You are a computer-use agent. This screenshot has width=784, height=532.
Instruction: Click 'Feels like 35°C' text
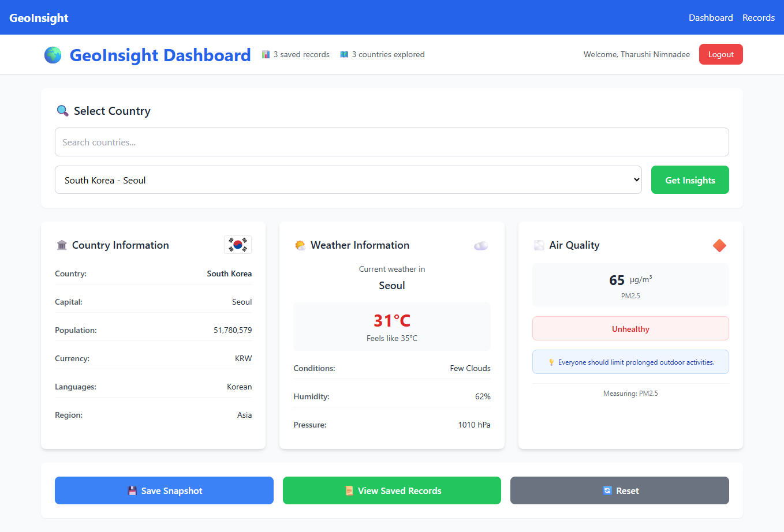click(392, 338)
